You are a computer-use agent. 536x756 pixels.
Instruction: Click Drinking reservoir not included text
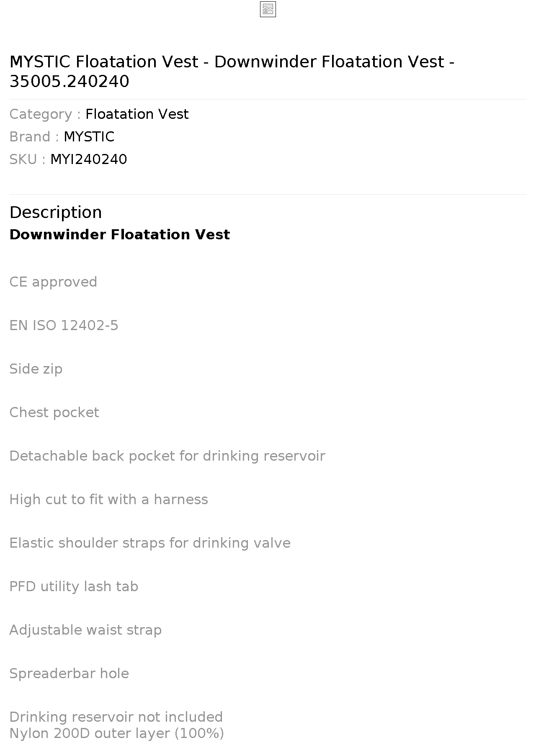click(116, 717)
